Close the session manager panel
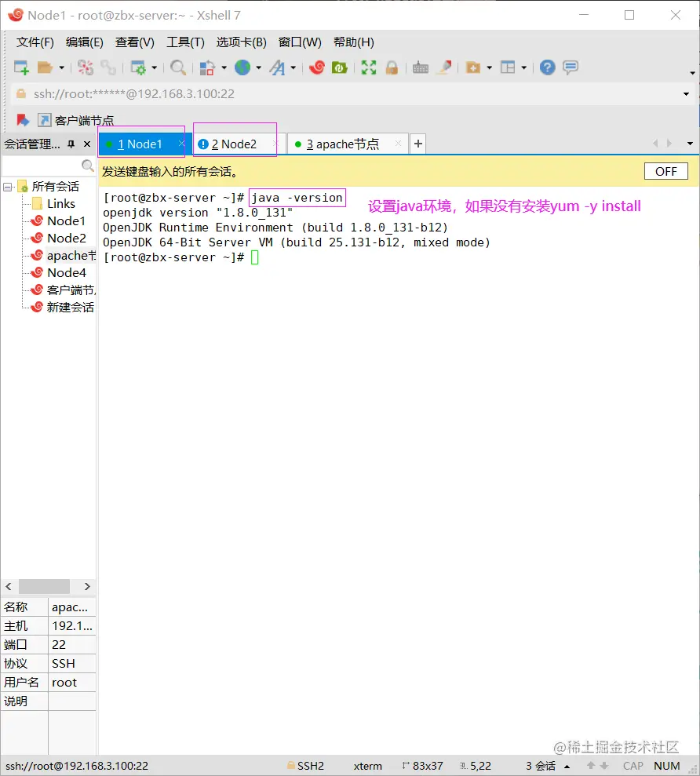Screen dimensions: 700x776 [x=87, y=144]
